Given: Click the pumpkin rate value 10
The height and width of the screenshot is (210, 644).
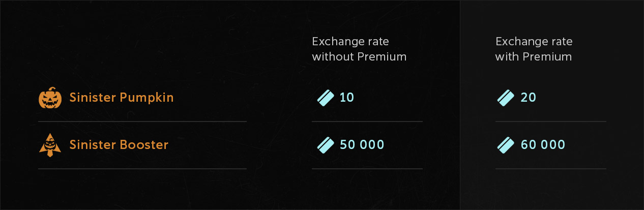Looking at the screenshot, I should tap(347, 98).
